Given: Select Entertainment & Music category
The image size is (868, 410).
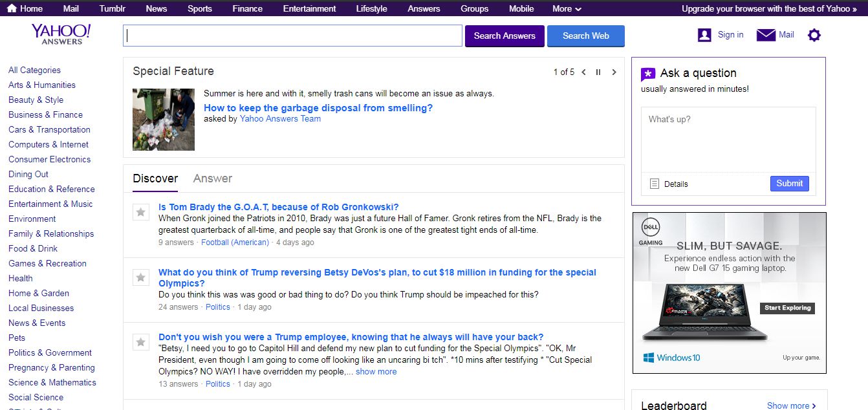Looking at the screenshot, I should click(x=50, y=204).
